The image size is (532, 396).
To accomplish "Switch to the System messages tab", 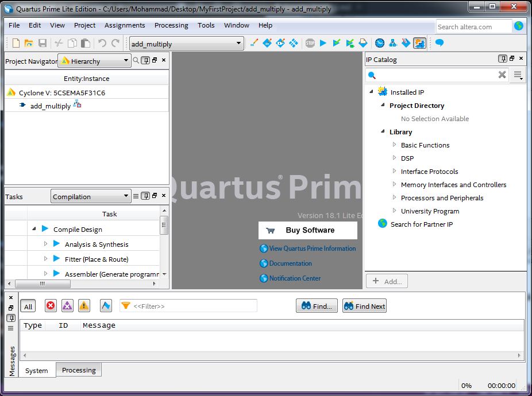I will (x=36, y=371).
